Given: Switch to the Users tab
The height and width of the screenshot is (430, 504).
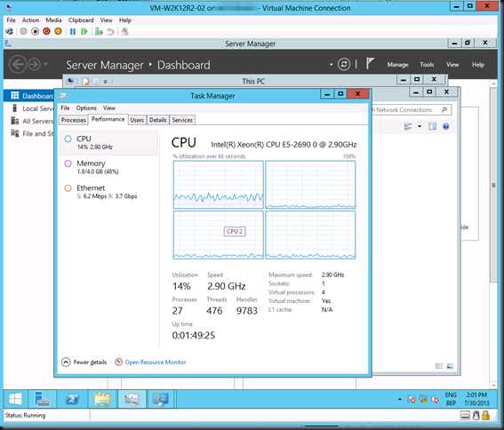Looking at the screenshot, I should tap(137, 120).
